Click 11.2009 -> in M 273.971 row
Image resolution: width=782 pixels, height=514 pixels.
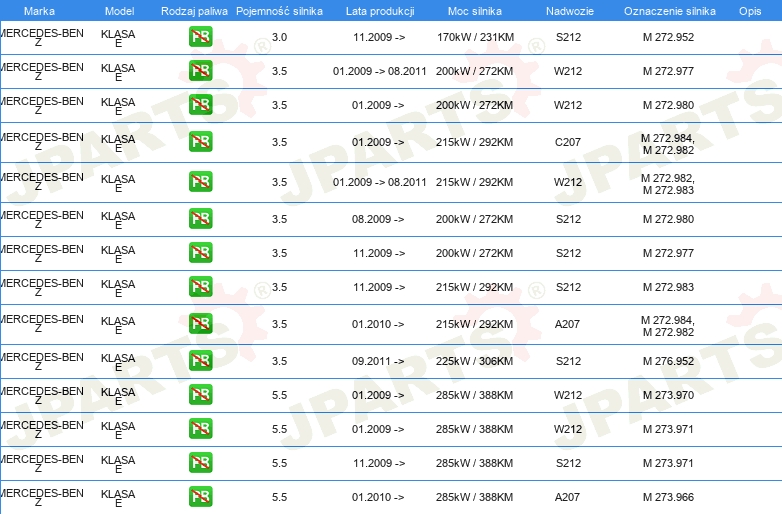pyautogui.click(x=379, y=463)
